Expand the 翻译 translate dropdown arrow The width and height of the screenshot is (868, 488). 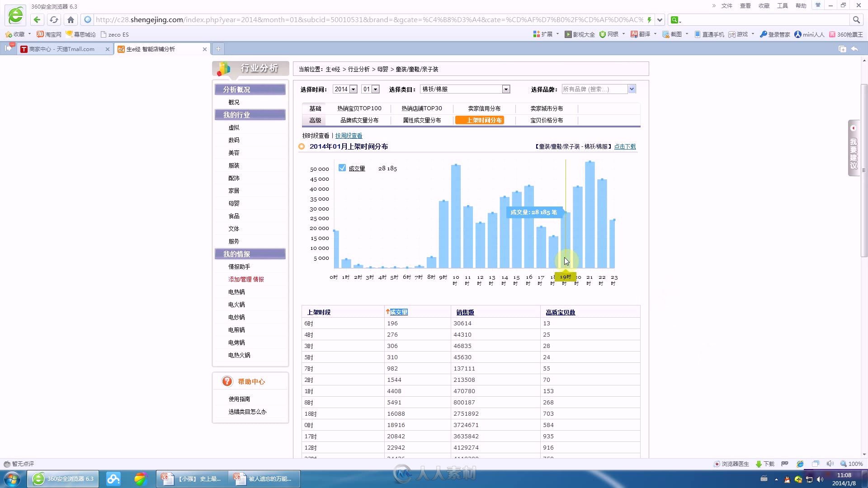coord(655,34)
